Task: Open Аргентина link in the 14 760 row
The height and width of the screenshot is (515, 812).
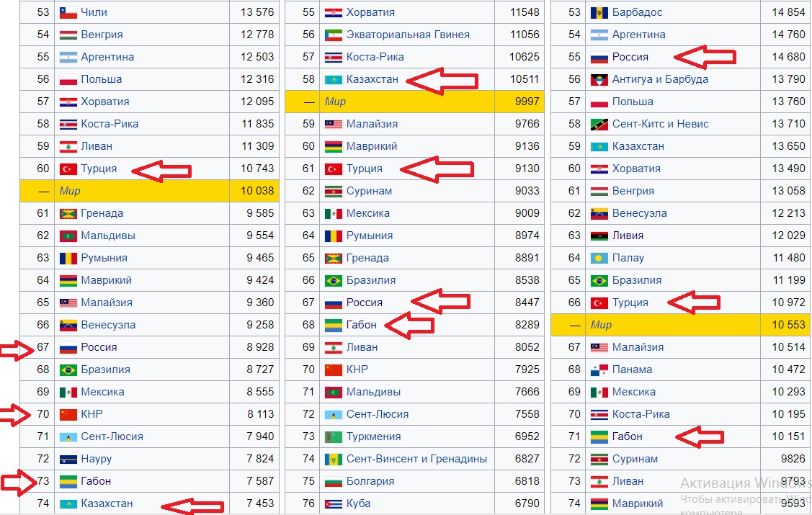Action: (639, 35)
